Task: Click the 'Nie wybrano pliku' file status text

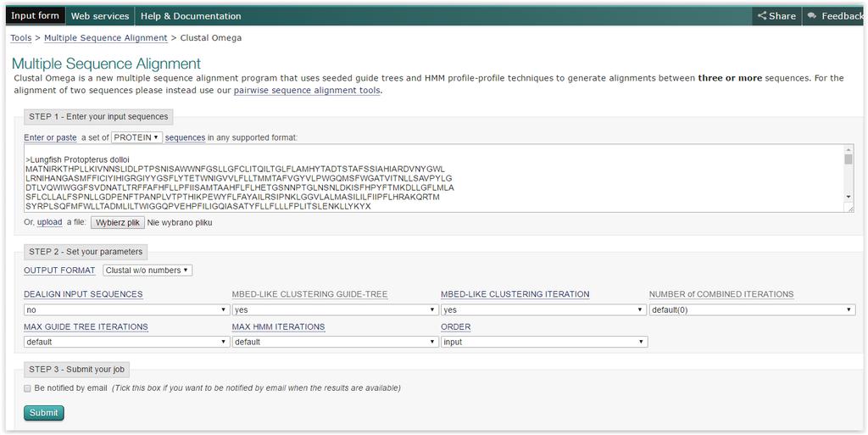Action: tap(180, 222)
